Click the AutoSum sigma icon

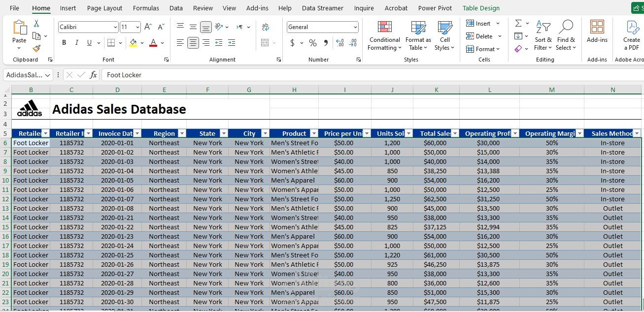(x=518, y=23)
